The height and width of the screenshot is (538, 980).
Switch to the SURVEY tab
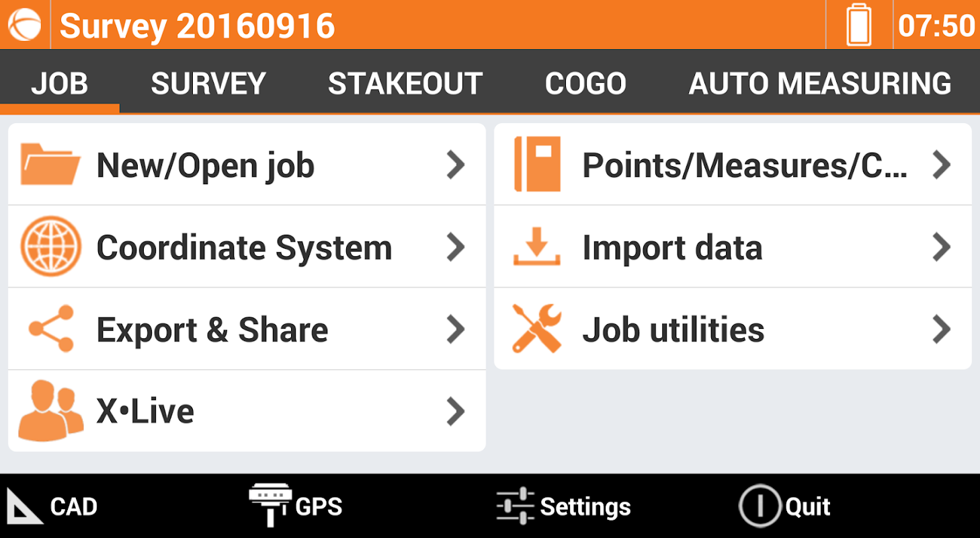208,83
